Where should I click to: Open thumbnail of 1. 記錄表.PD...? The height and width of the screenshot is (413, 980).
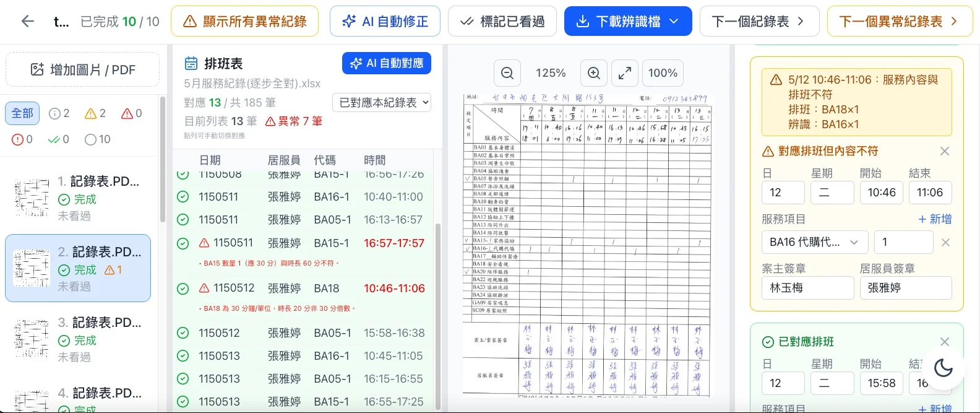32,198
